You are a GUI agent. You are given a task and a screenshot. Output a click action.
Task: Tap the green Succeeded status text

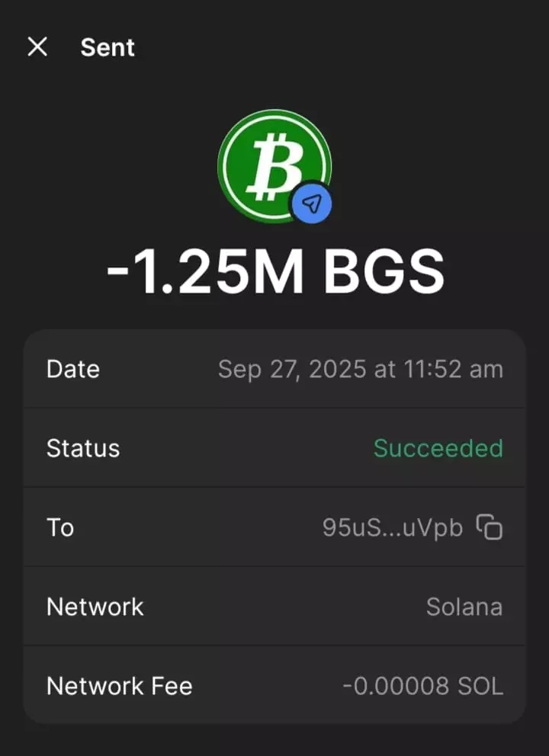click(x=438, y=448)
